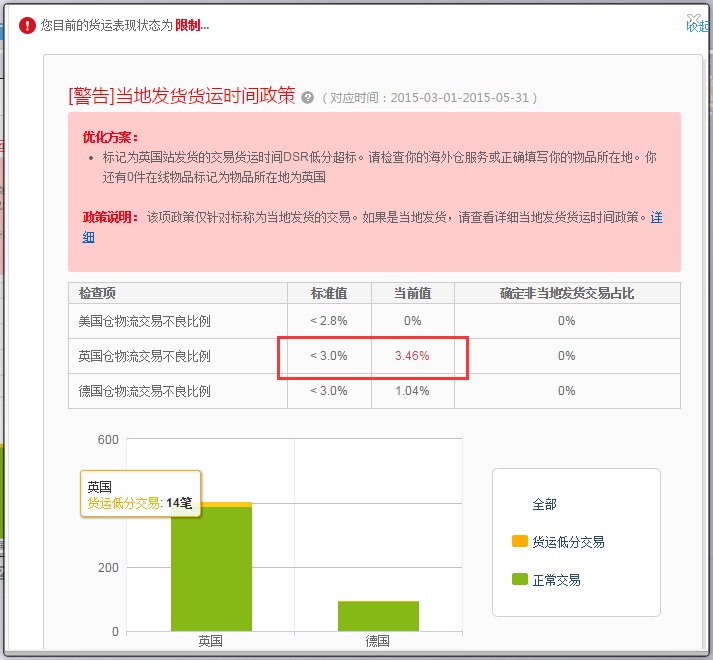Click the 标准值 column header
The image size is (713, 660).
point(328,293)
